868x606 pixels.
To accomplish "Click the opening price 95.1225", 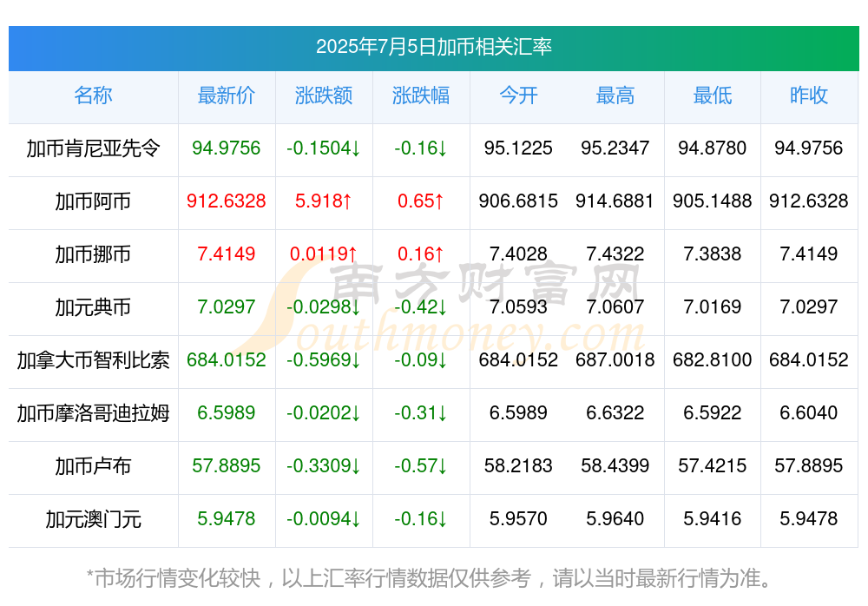I will pos(518,148).
